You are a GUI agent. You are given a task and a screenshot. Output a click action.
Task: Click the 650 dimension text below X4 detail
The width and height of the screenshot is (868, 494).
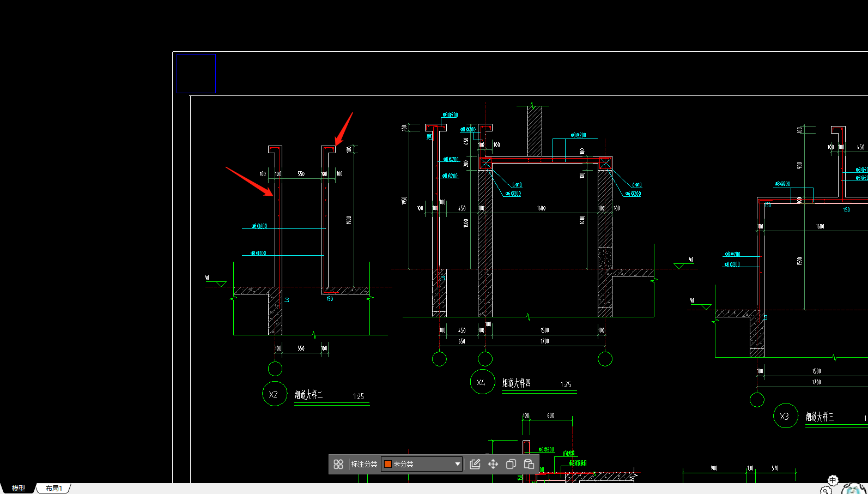click(x=462, y=341)
